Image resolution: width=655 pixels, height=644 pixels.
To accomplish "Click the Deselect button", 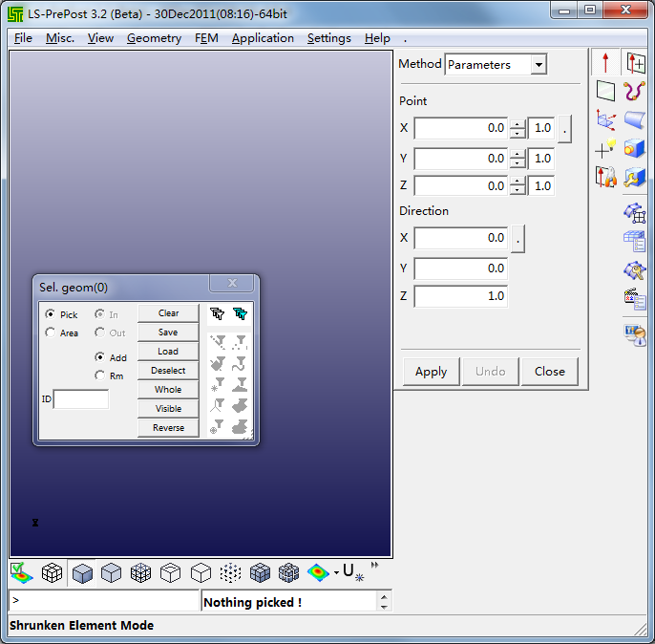I will pos(168,371).
